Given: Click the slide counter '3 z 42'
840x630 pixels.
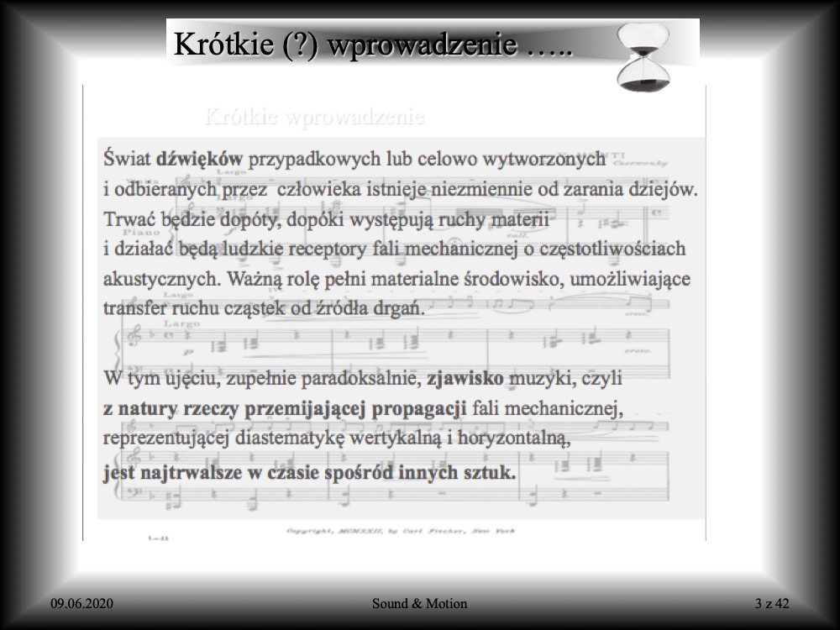Looking at the screenshot, I should click(x=772, y=603).
